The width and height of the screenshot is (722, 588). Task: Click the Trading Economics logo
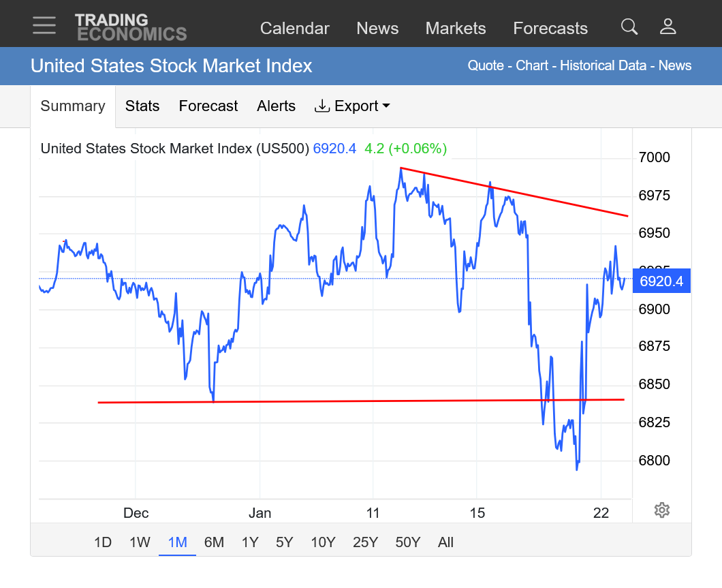click(130, 27)
